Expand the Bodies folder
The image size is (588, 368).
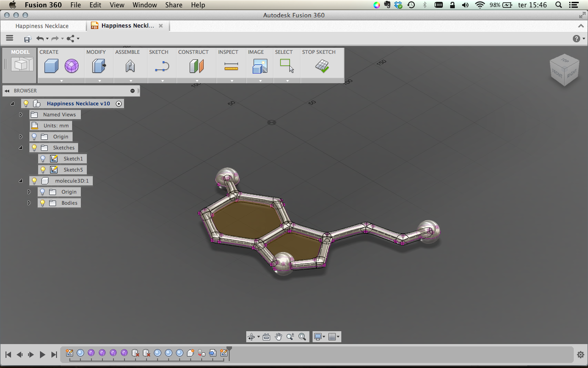click(29, 203)
